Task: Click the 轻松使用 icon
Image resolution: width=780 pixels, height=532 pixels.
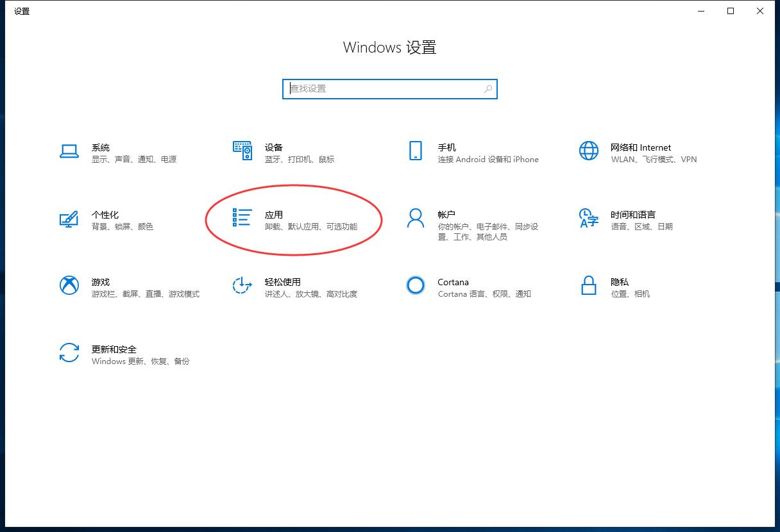Action: point(242,285)
